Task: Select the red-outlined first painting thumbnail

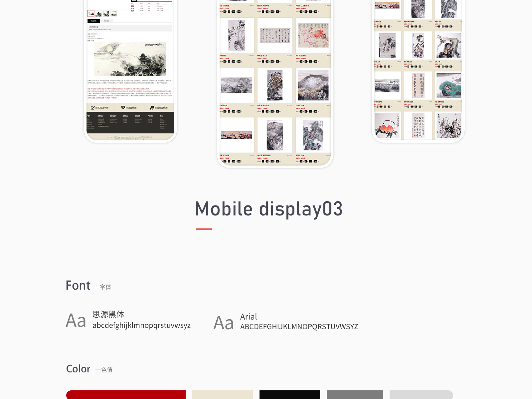Action: [x=91, y=13]
